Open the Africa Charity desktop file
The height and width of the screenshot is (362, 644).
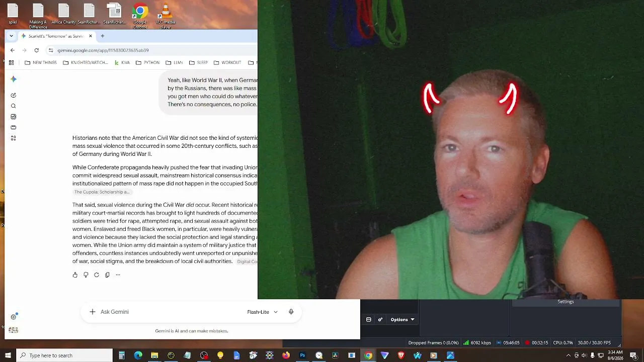(x=63, y=15)
